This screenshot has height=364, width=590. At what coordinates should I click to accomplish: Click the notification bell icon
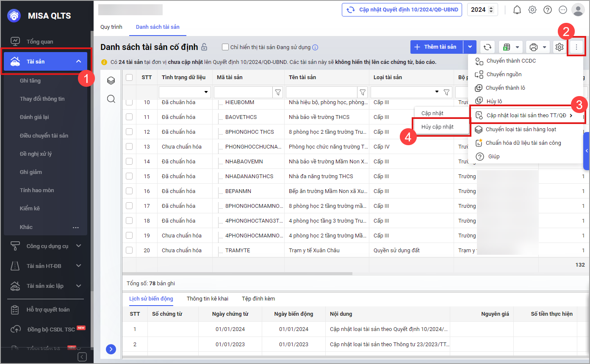pos(517,10)
